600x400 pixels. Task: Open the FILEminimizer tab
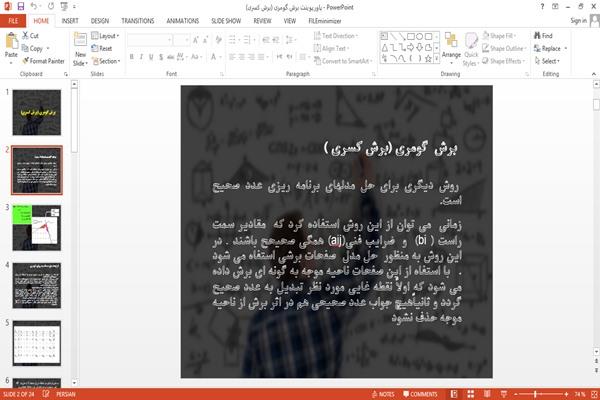325,21
